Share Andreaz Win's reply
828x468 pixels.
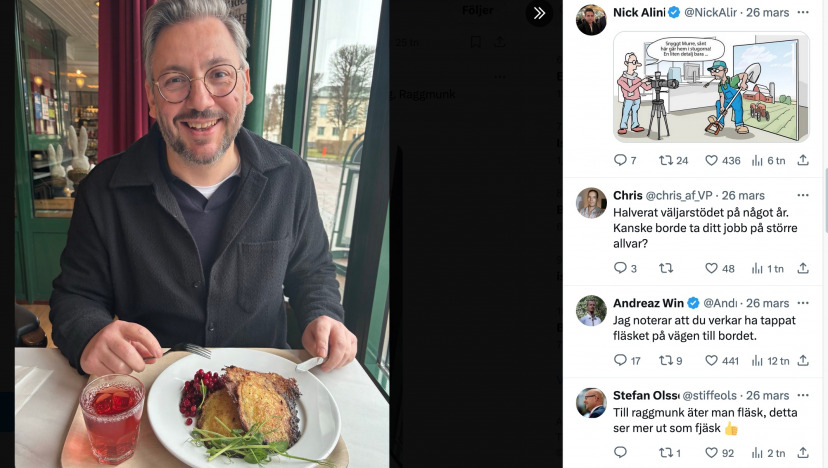click(x=803, y=360)
